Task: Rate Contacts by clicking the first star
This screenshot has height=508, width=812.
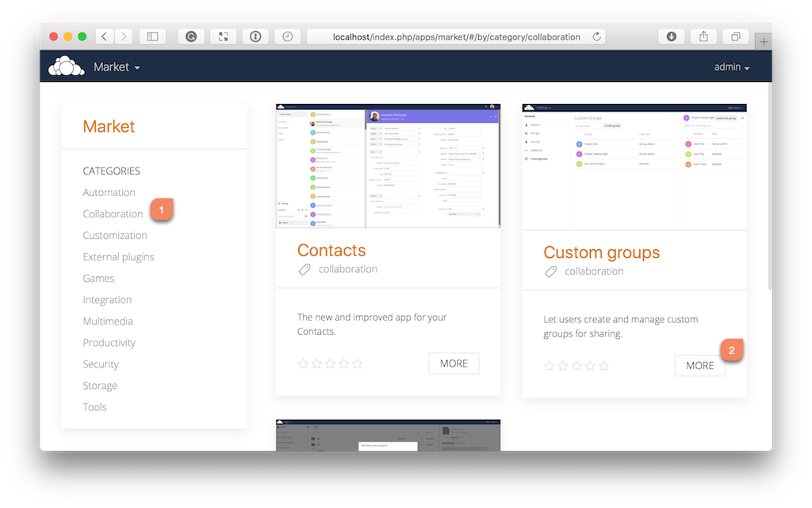Action: [x=303, y=363]
